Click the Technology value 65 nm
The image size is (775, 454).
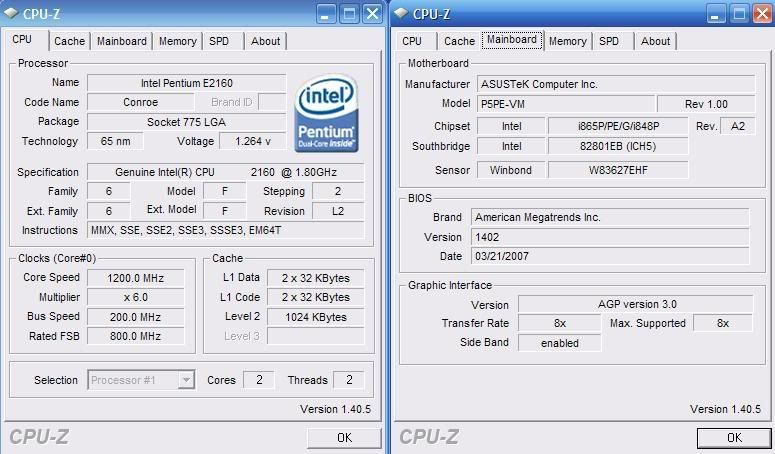click(x=115, y=141)
